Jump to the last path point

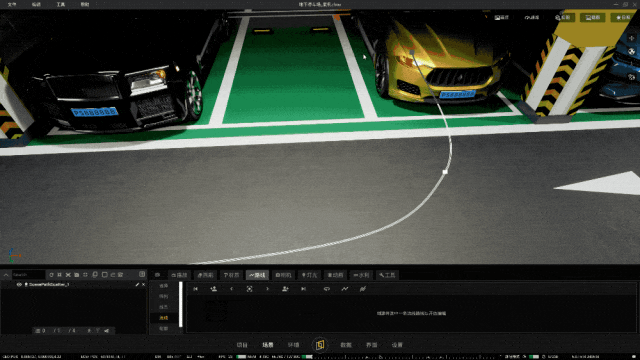[x=303, y=289]
